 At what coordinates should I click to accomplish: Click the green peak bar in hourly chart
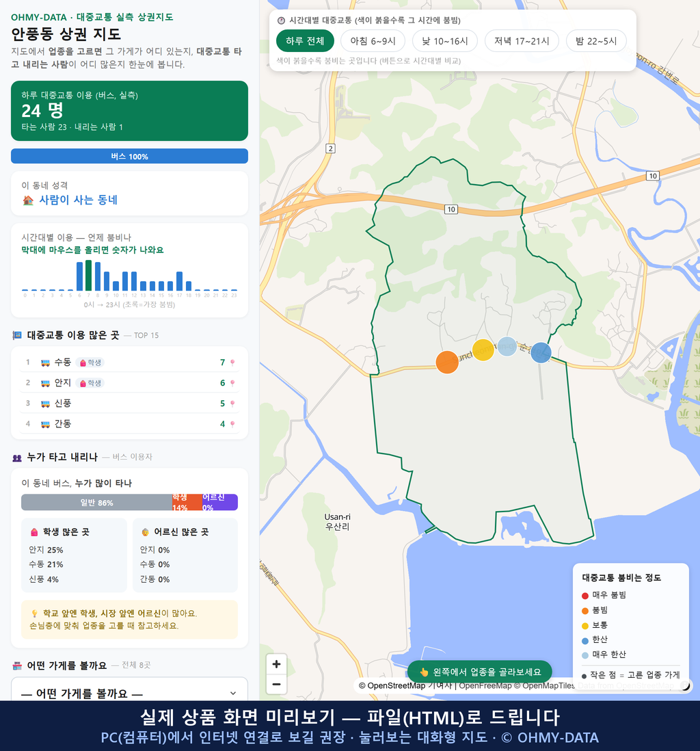coord(89,276)
